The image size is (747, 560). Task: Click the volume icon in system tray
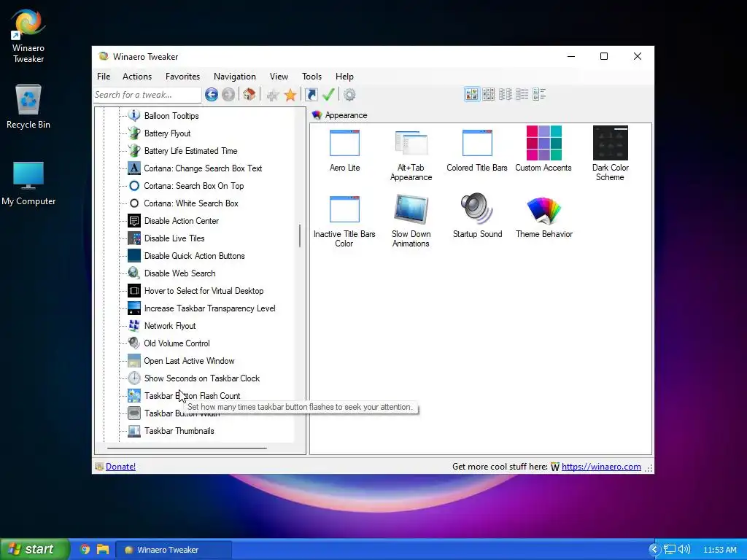pyautogui.click(x=684, y=550)
